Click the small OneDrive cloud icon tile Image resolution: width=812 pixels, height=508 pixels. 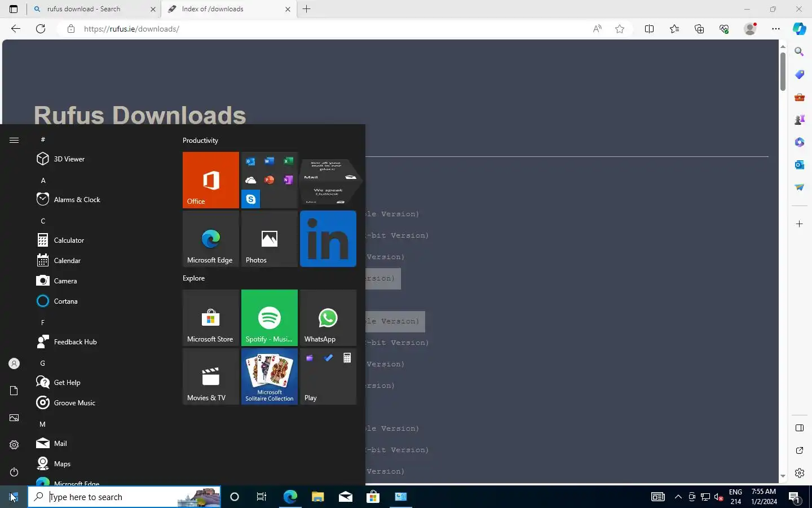pyautogui.click(x=250, y=180)
